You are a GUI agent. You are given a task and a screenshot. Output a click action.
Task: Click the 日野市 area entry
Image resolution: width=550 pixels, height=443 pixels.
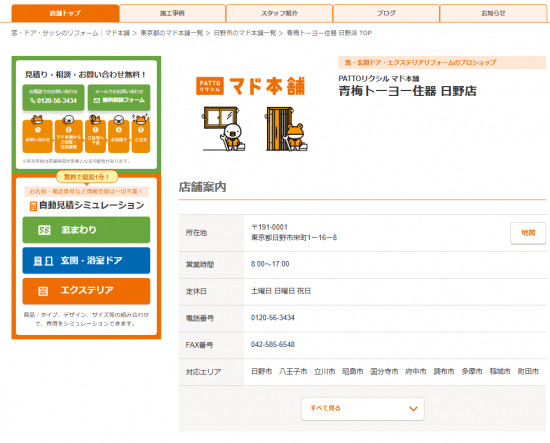[262, 371]
